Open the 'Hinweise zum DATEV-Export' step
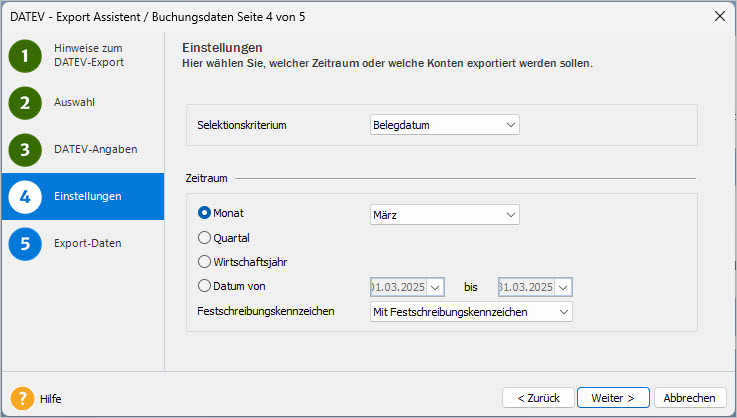Image resolution: width=737 pixels, height=418 pixels. (x=89, y=55)
